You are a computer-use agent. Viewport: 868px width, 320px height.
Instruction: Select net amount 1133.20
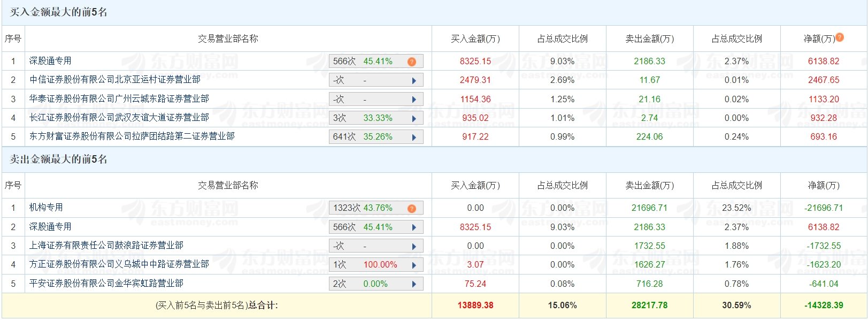click(824, 100)
